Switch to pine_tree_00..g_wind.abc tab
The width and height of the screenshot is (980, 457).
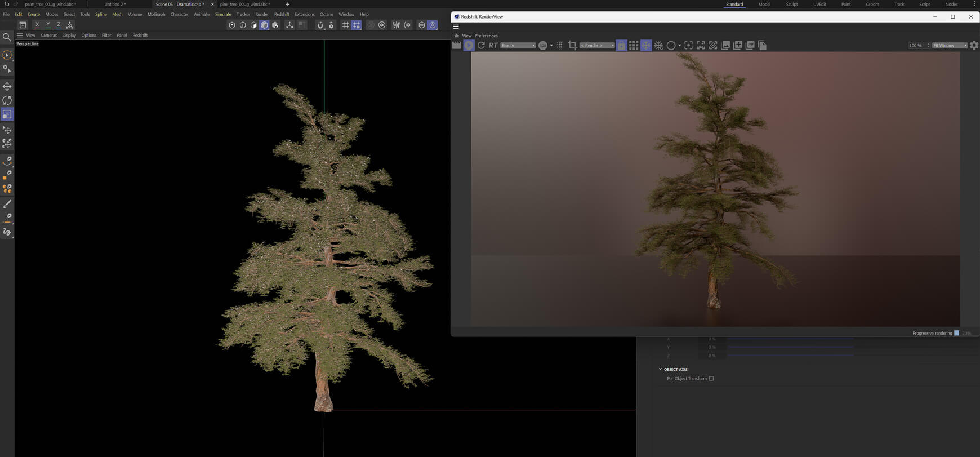point(245,4)
